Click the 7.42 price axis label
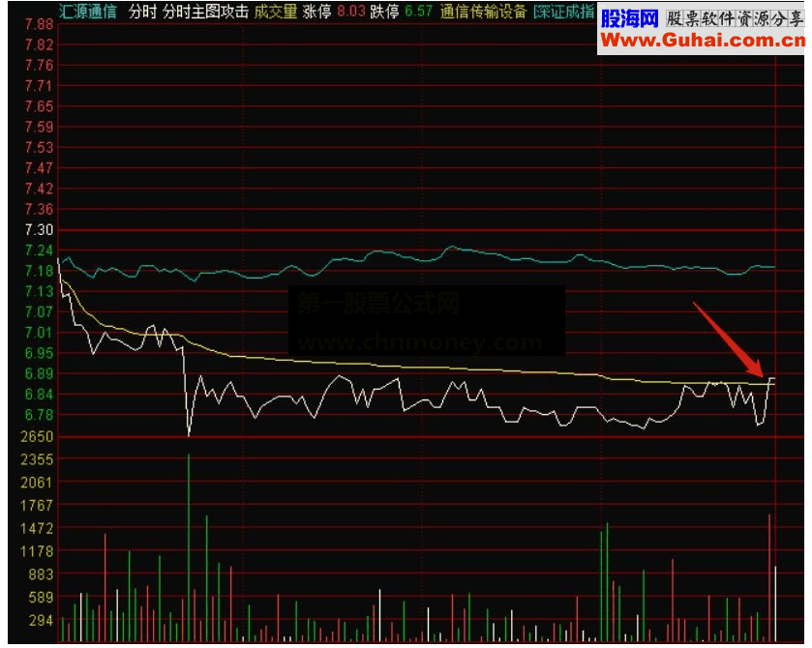 [39, 189]
